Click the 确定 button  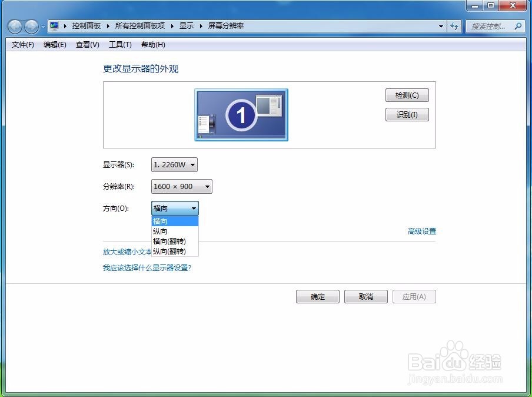318,296
